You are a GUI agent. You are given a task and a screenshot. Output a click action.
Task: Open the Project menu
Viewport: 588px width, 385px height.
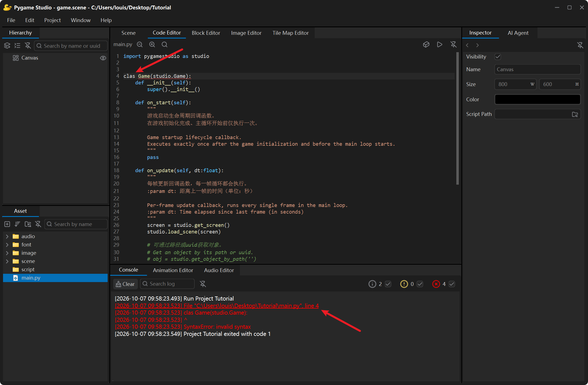point(52,20)
